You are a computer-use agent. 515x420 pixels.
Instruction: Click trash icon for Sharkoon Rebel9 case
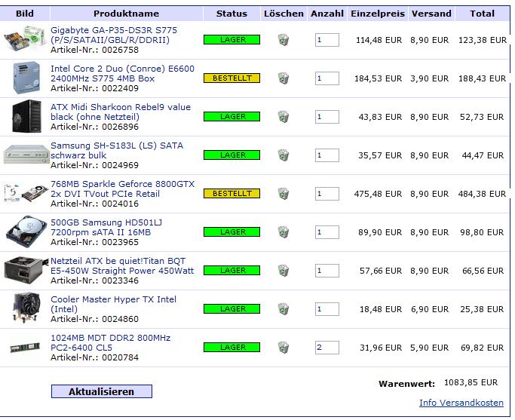point(283,117)
